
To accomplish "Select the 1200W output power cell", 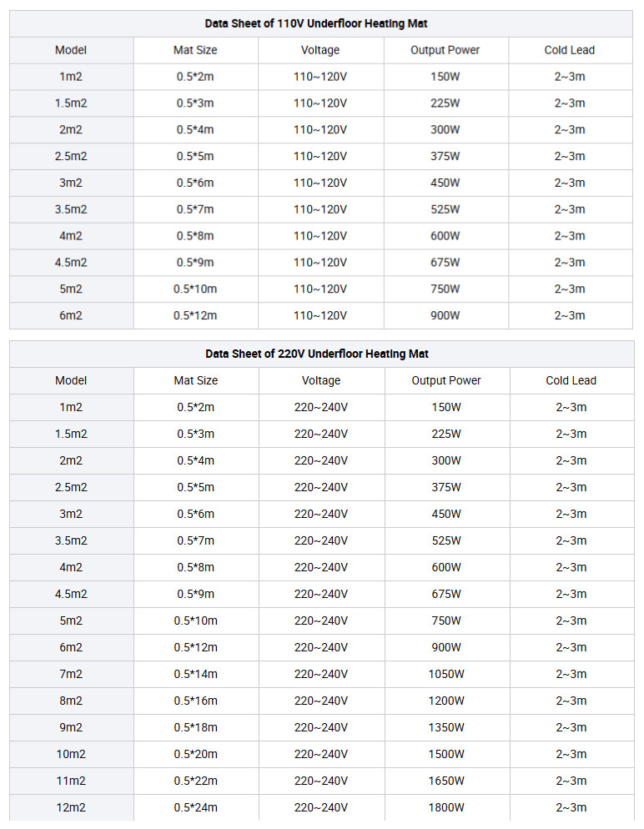I will (x=446, y=701).
